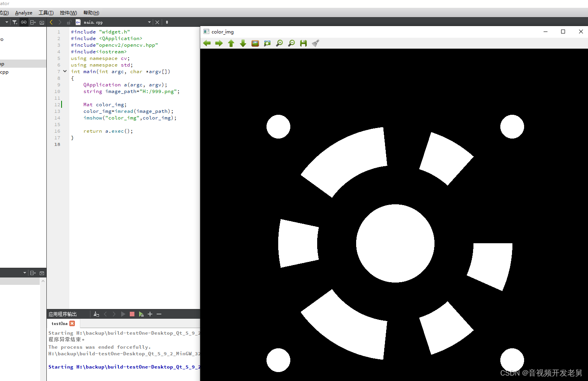Close the testOne output tab
Viewport: 588px width, 381px height.
(72, 323)
